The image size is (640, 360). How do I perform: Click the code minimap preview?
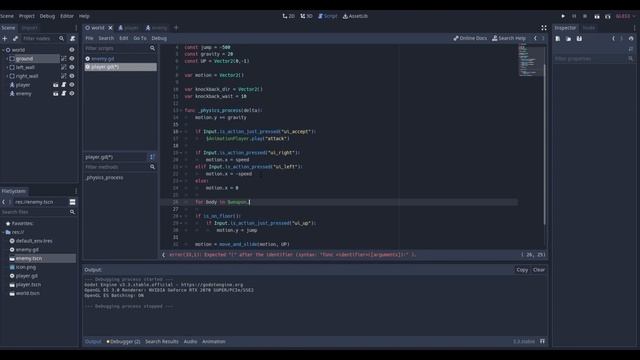tap(531, 60)
